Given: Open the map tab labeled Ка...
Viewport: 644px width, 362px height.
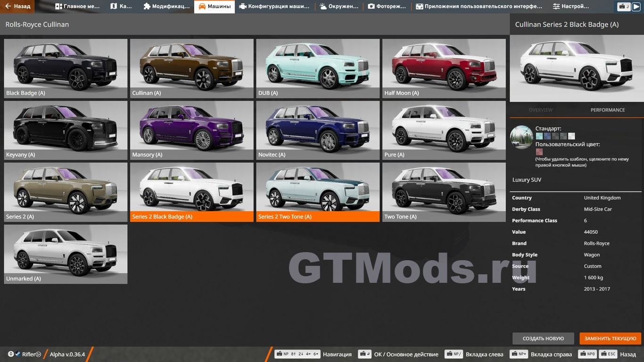Looking at the screenshot, I should (x=121, y=7).
